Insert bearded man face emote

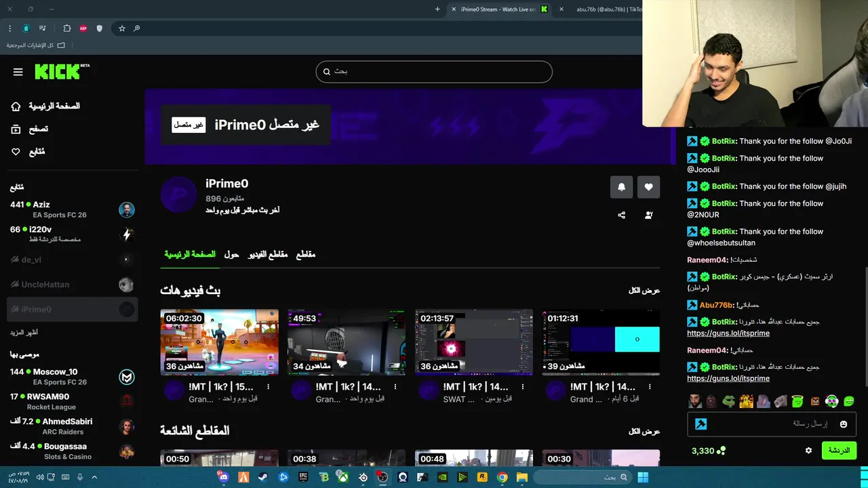click(695, 401)
